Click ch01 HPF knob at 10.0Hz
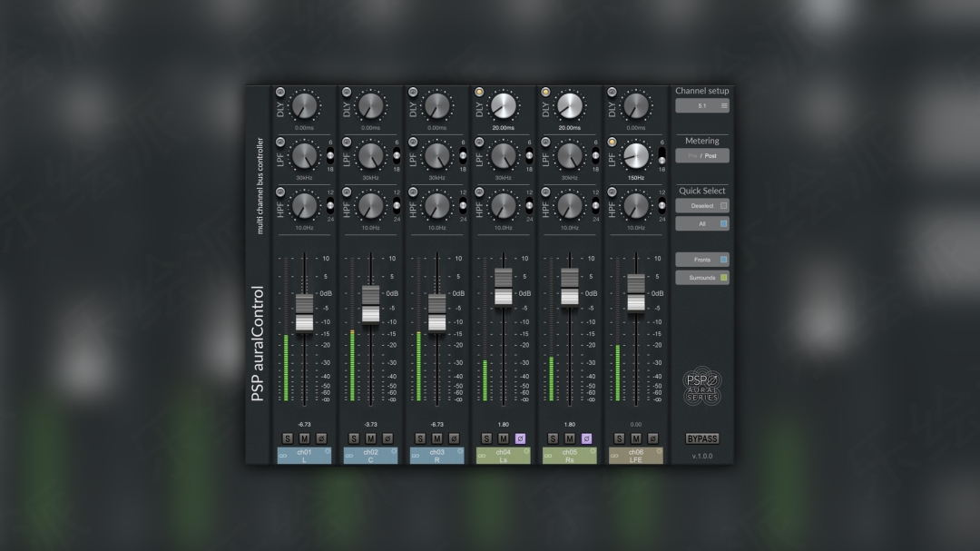 click(304, 206)
